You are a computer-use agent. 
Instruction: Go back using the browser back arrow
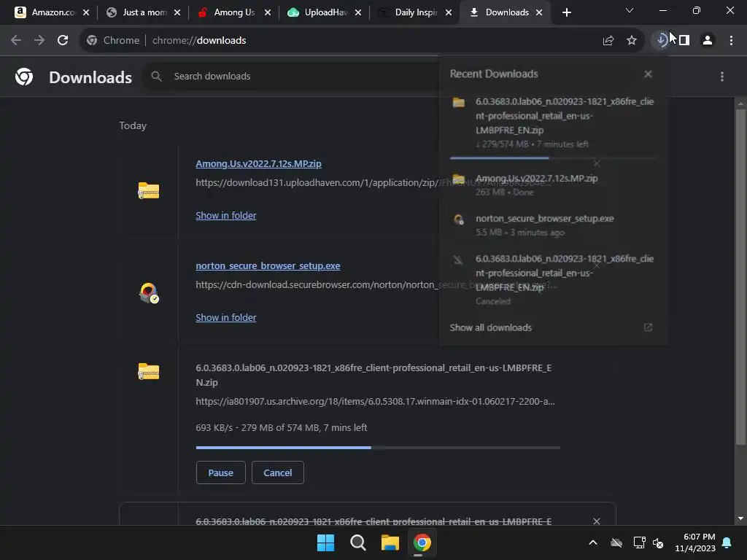tap(16, 41)
